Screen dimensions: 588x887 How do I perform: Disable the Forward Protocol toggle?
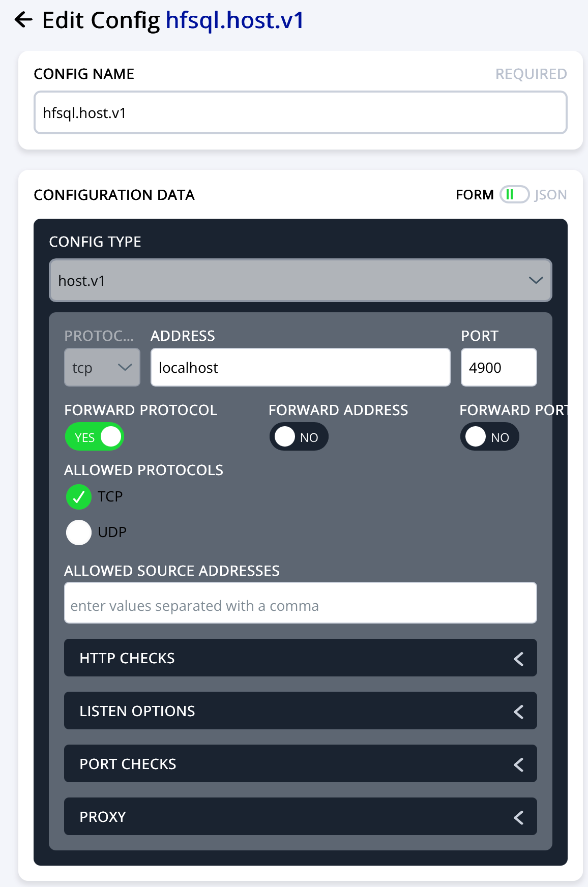(95, 437)
